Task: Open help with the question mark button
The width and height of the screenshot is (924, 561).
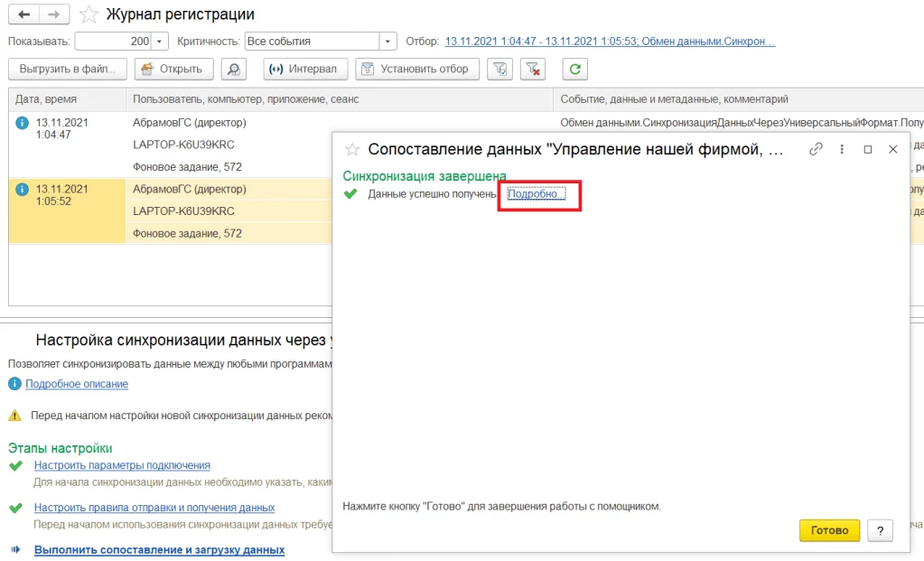Action: click(x=881, y=530)
